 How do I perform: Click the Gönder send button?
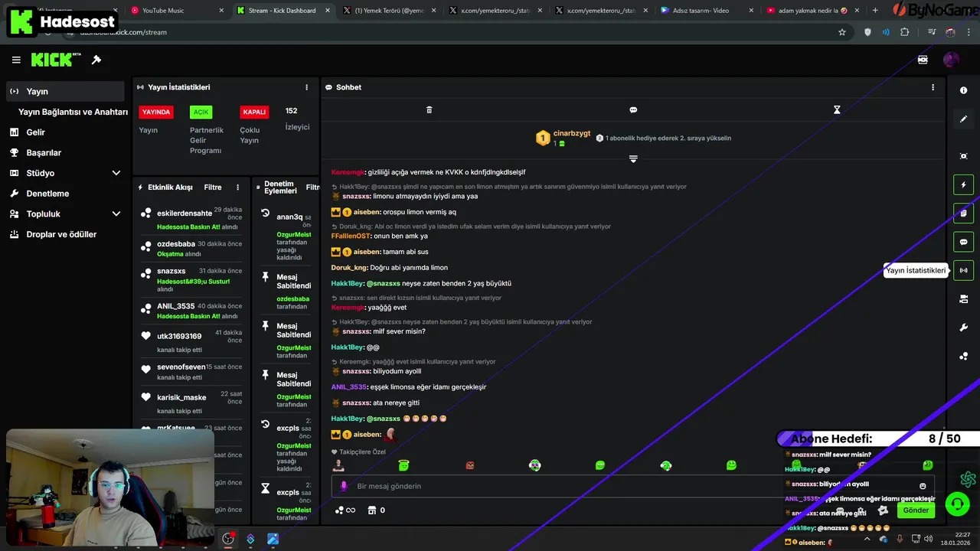pyautogui.click(x=916, y=510)
